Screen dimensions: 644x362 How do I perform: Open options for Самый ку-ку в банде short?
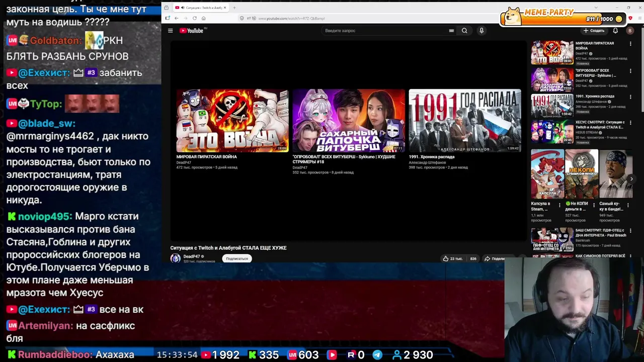628,205
